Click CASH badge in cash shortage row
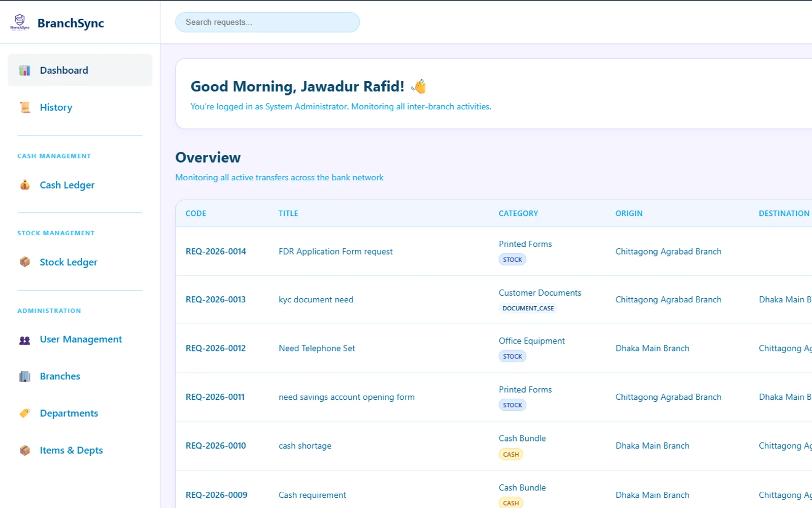The width and height of the screenshot is (812, 508). (511, 455)
